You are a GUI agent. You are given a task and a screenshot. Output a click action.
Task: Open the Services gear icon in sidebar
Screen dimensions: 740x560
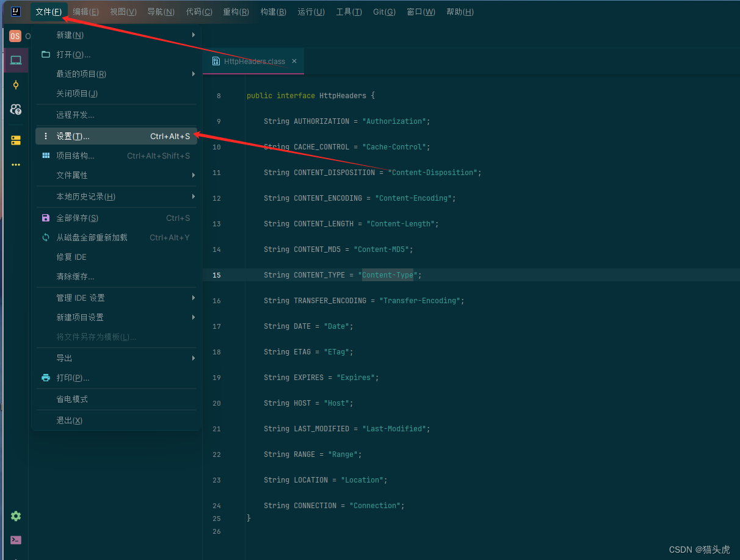tap(16, 516)
